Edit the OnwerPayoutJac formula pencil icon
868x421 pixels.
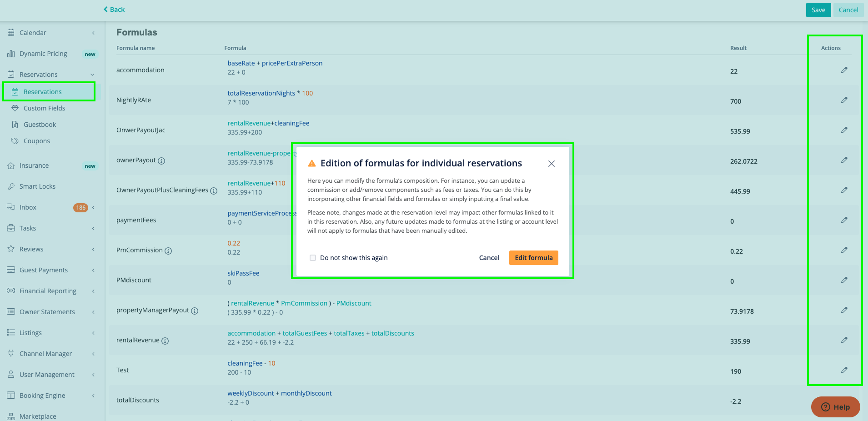[x=844, y=130]
